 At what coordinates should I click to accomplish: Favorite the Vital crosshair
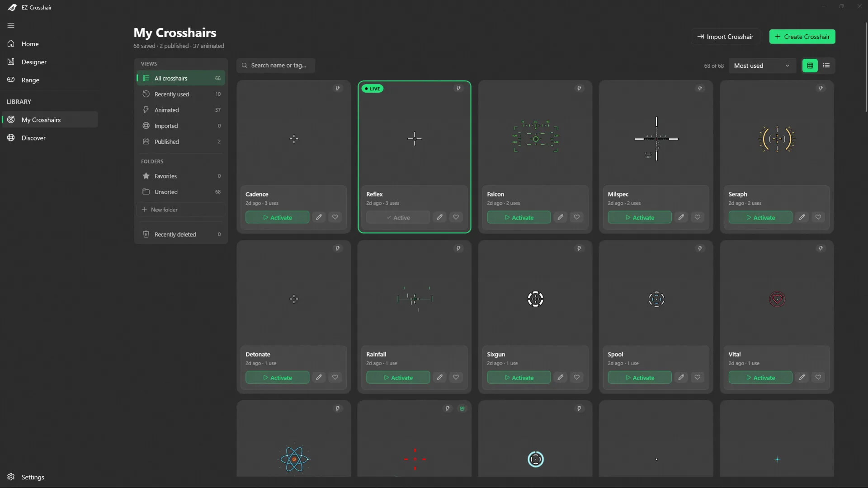click(818, 377)
